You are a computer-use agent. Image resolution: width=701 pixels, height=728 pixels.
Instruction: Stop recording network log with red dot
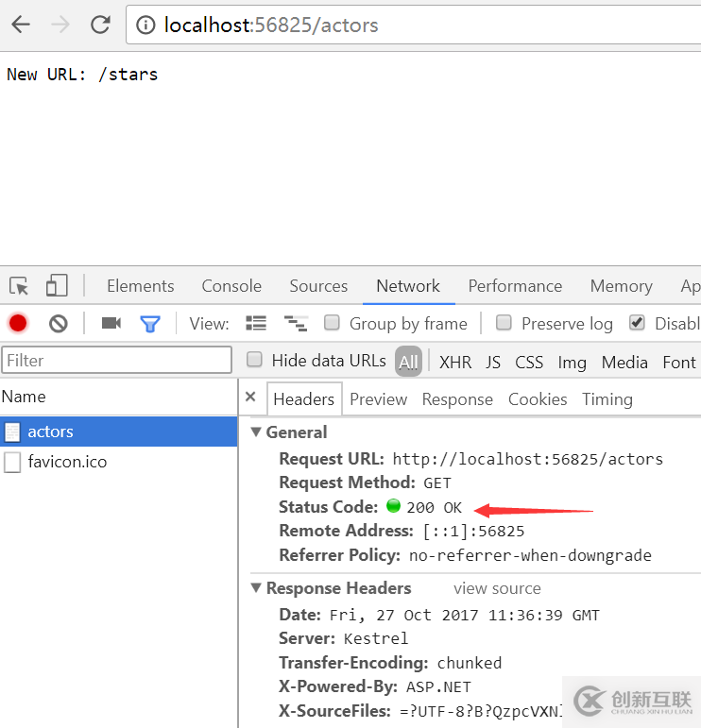[x=18, y=323]
